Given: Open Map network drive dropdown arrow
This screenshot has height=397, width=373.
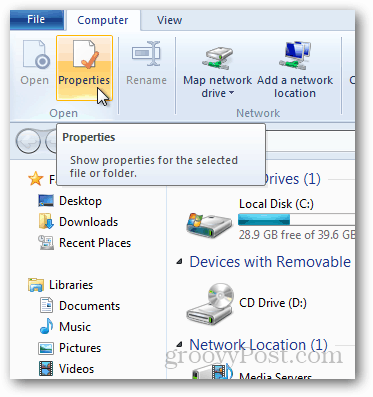Looking at the screenshot, I should click(x=231, y=93).
